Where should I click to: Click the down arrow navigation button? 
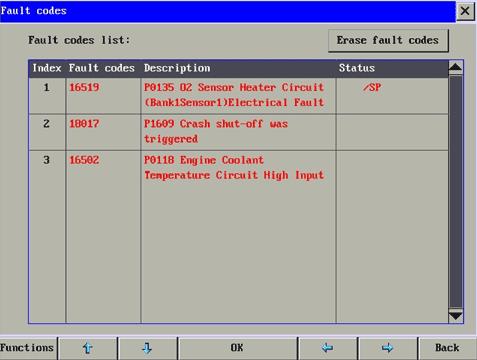point(147,348)
